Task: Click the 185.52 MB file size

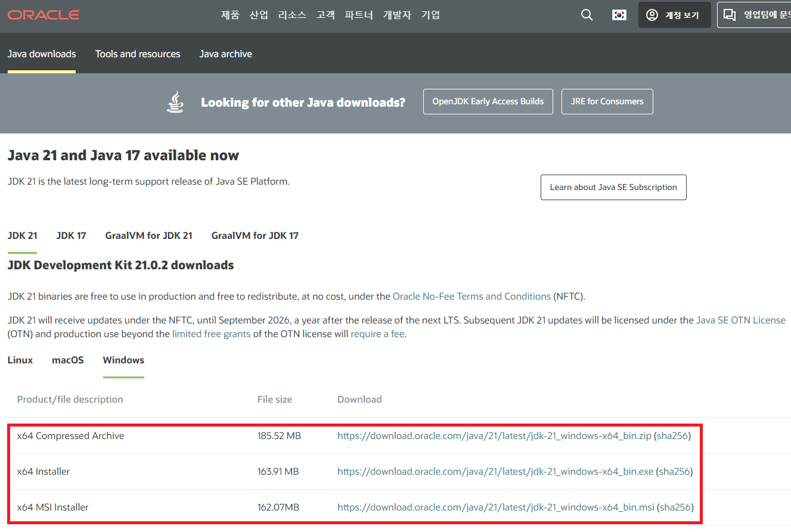Action: pyautogui.click(x=279, y=435)
